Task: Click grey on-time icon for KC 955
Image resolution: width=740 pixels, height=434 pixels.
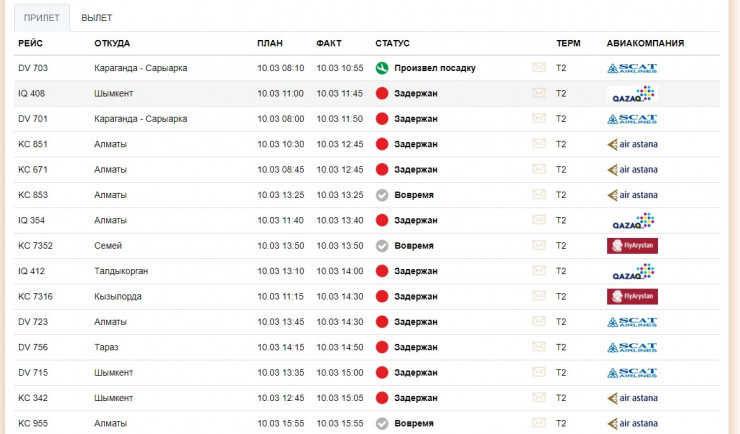Action: click(381, 423)
